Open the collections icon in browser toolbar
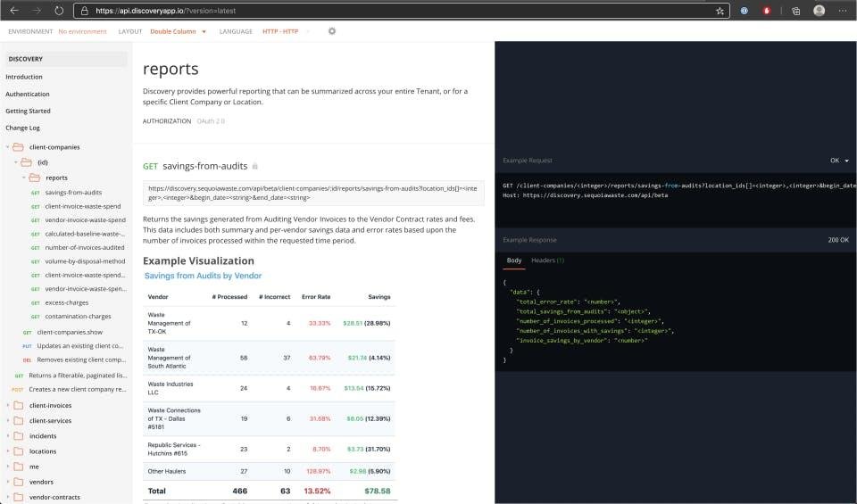The image size is (857, 504). 795,11
